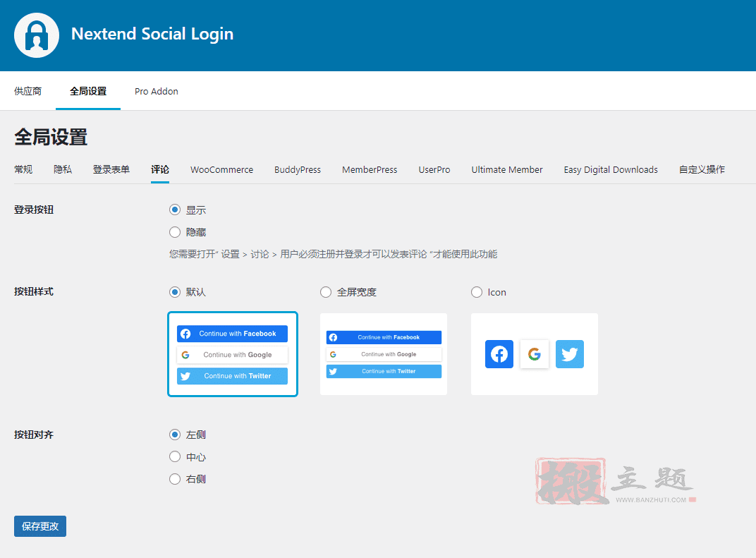Set button alignment to 右侧
The image size is (756, 558).
pyautogui.click(x=175, y=479)
